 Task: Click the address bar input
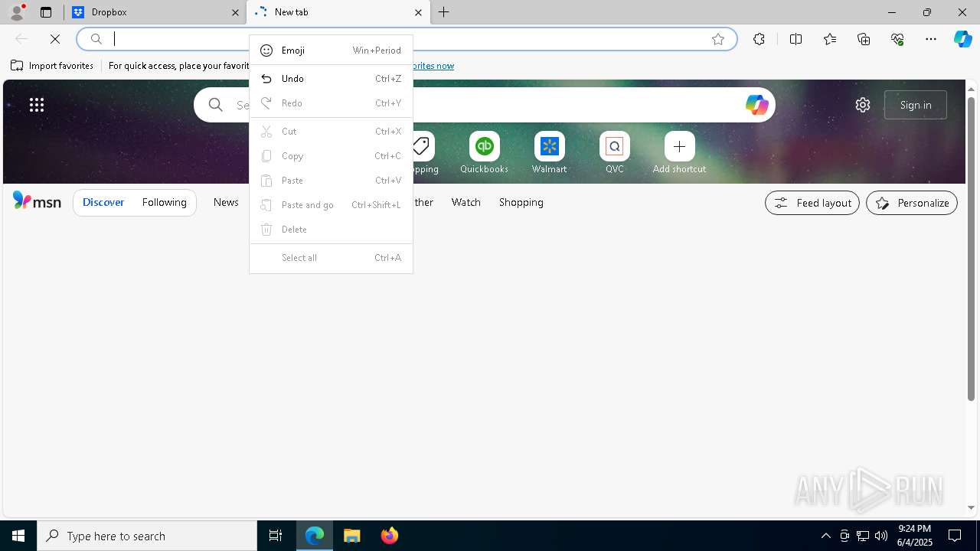(406, 39)
